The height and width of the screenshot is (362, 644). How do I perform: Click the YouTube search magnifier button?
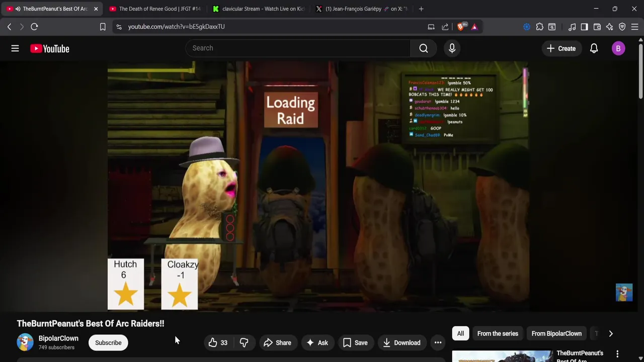pyautogui.click(x=424, y=48)
